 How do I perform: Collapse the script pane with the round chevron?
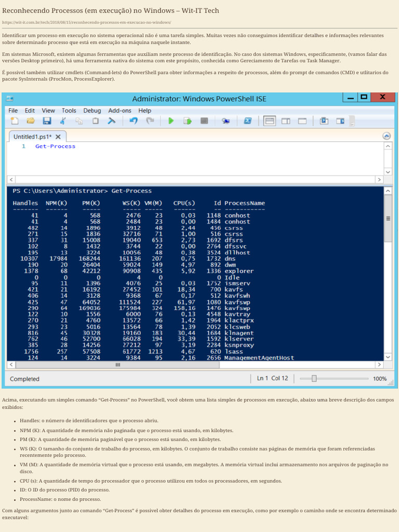click(387, 136)
